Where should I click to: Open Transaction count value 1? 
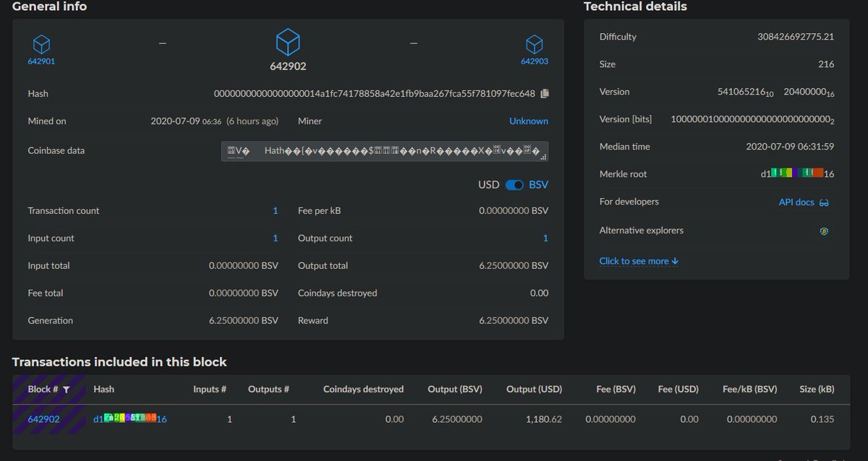(x=276, y=211)
